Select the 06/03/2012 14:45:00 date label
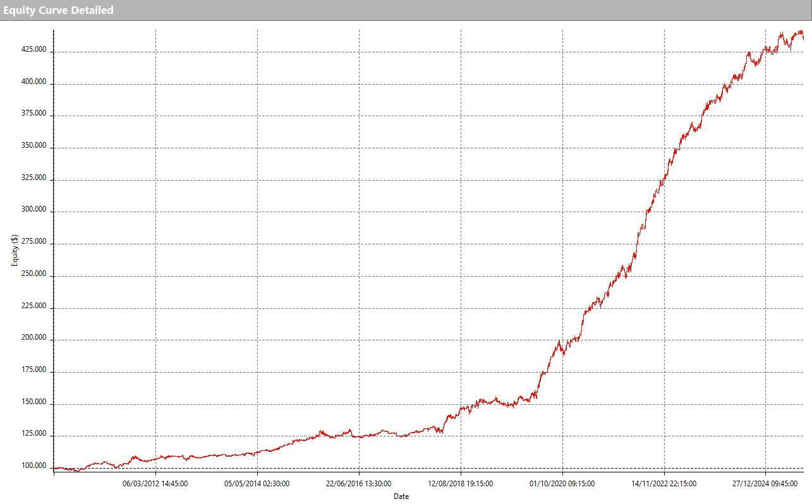Viewport: 812px width, 504px height. tap(155, 484)
